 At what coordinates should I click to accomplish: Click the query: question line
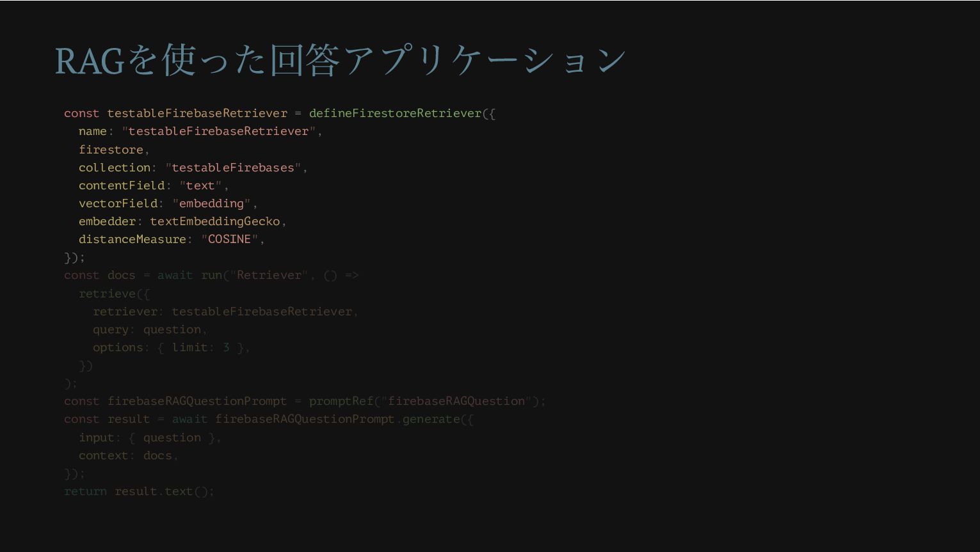pos(150,329)
